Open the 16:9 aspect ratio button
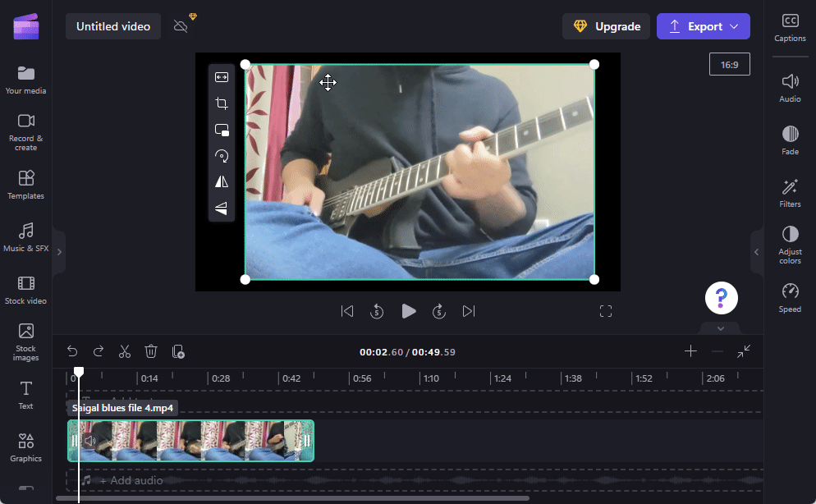Viewport: 816px width, 504px height. tap(729, 63)
